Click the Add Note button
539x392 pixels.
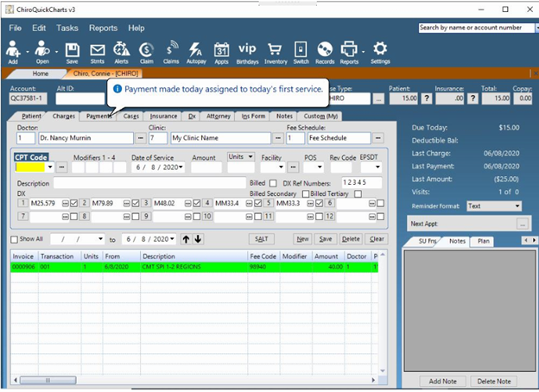(x=442, y=382)
